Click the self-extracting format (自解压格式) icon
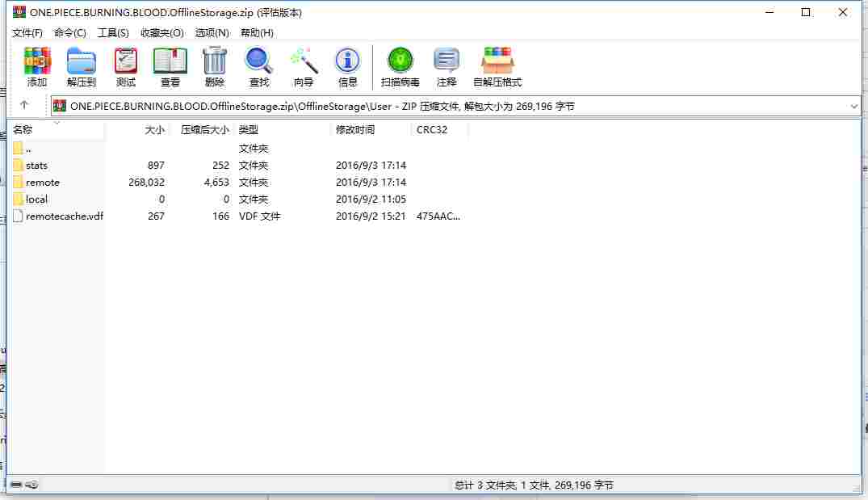This screenshot has height=500, width=868. 497,61
